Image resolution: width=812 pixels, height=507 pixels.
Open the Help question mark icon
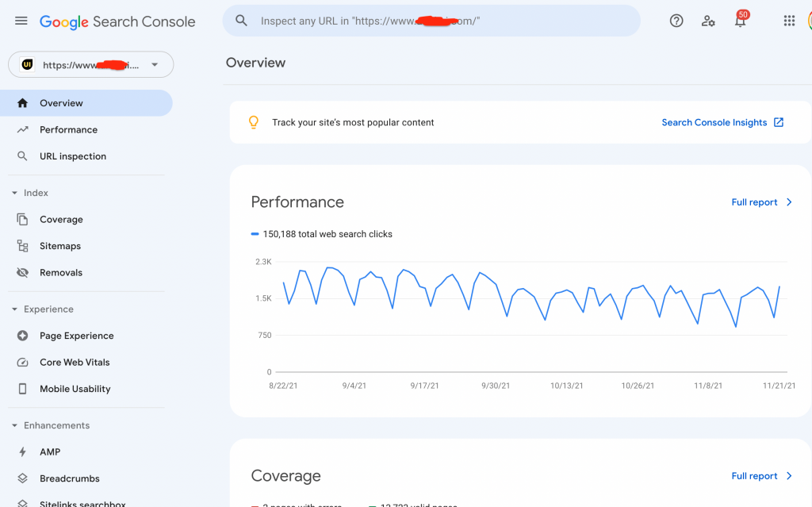[676, 21]
